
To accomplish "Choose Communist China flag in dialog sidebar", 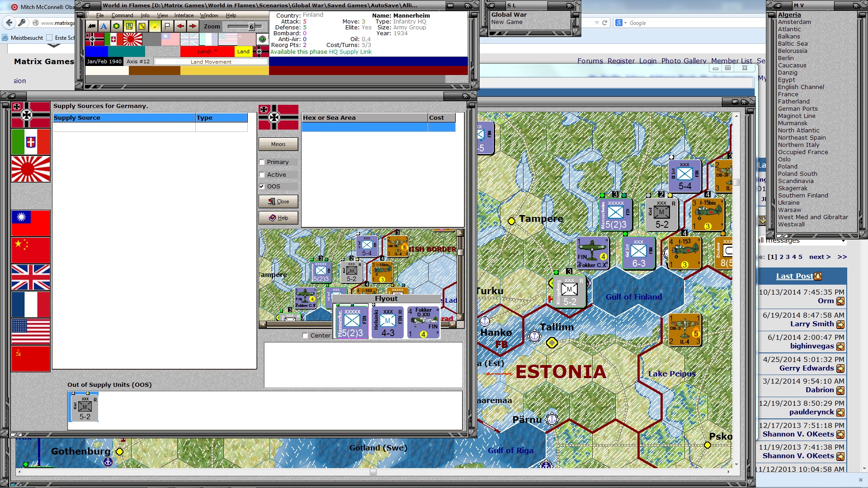I will click(31, 250).
